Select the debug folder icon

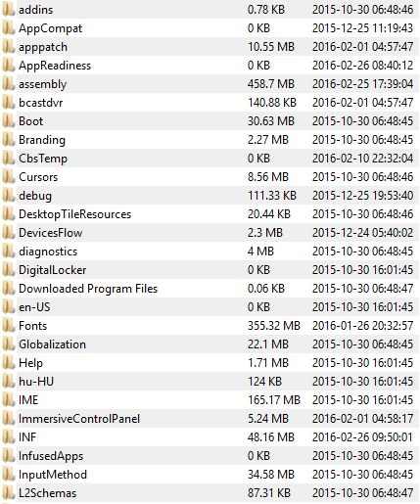(x=8, y=196)
